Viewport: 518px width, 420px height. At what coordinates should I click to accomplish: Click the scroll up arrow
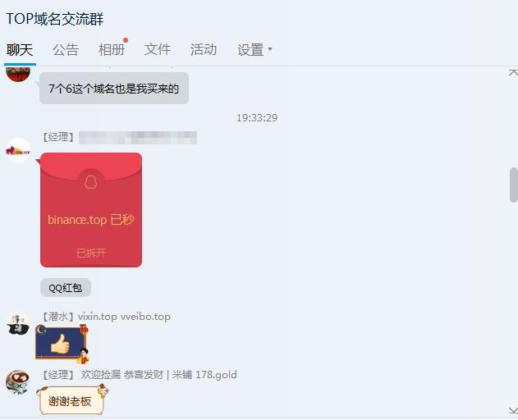click(x=513, y=73)
